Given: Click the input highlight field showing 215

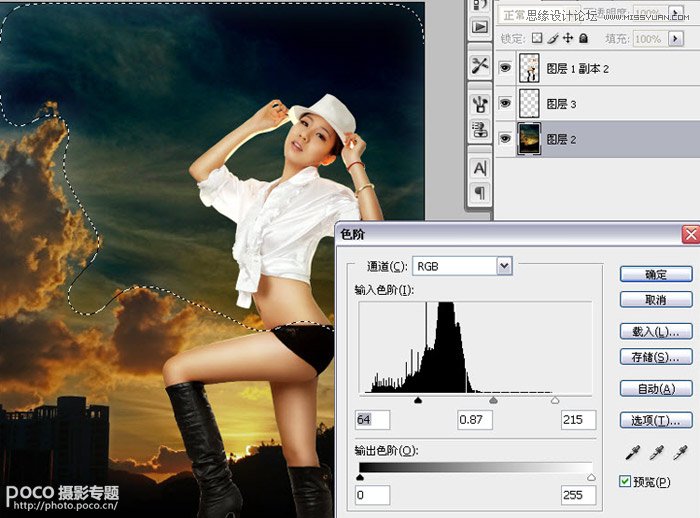Looking at the screenshot, I should click(x=579, y=420).
